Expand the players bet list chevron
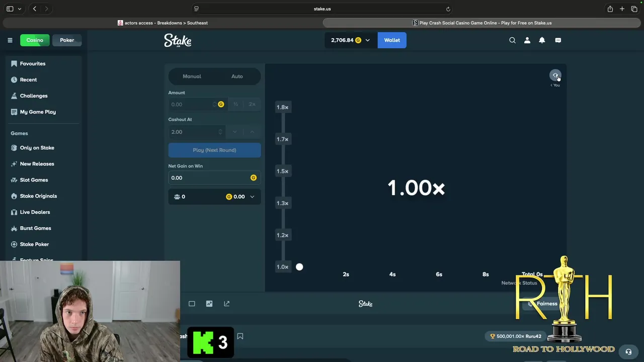Viewport: 644px width, 362px height. [x=252, y=197]
